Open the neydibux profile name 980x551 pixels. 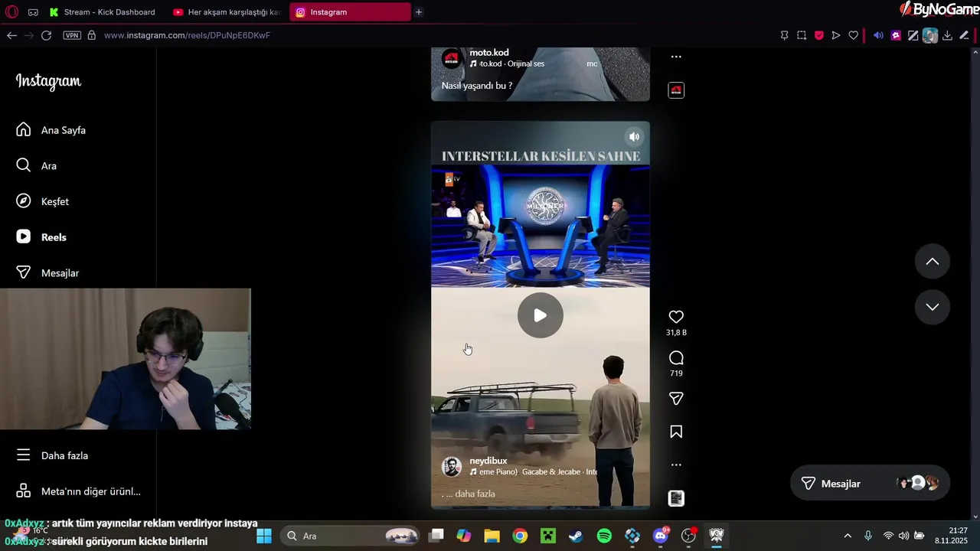pyautogui.click(x=488, y=461)
